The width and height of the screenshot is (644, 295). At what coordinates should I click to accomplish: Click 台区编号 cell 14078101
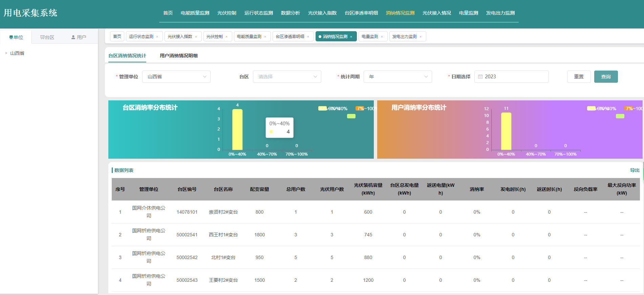coord(187,212)
